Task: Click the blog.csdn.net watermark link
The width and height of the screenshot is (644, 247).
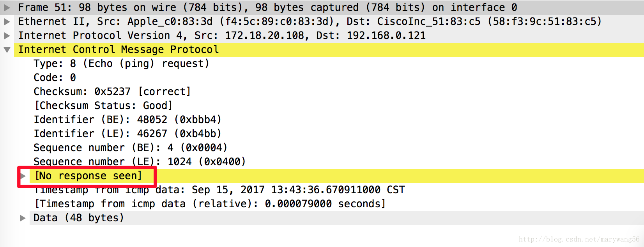Action: coord(579,239)
